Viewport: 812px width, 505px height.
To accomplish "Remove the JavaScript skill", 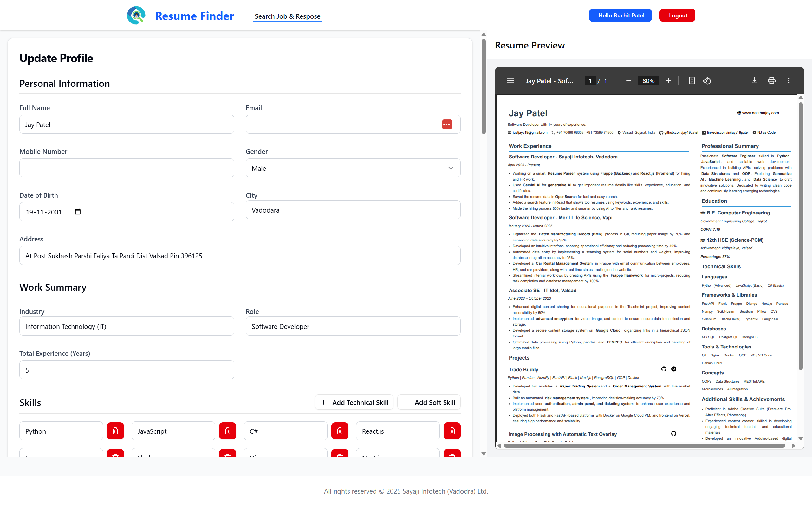I will 228,431.
